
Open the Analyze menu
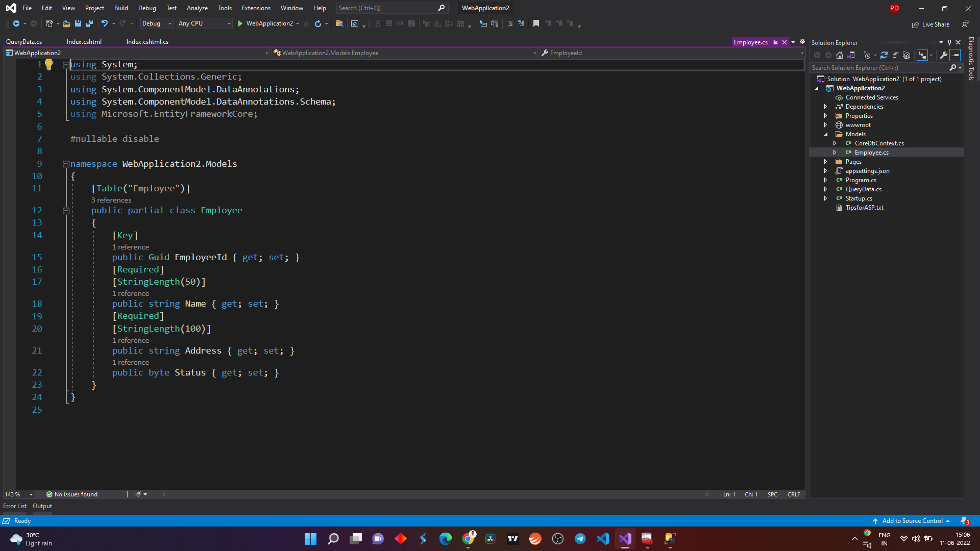point(197,8)
